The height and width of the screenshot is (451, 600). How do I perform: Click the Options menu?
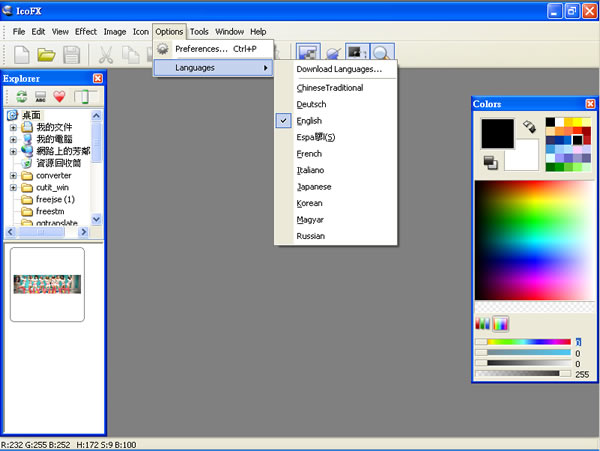tap(169, 32)
